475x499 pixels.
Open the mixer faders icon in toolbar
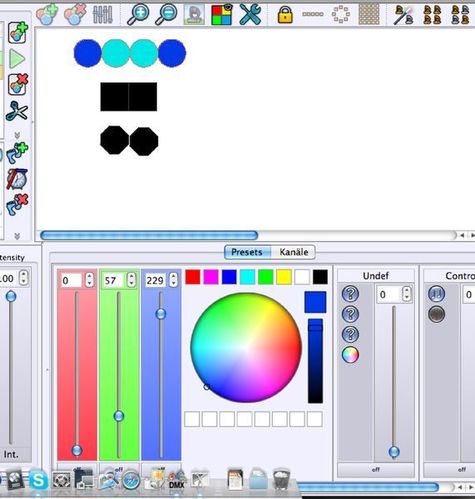(x=102, y=14)
